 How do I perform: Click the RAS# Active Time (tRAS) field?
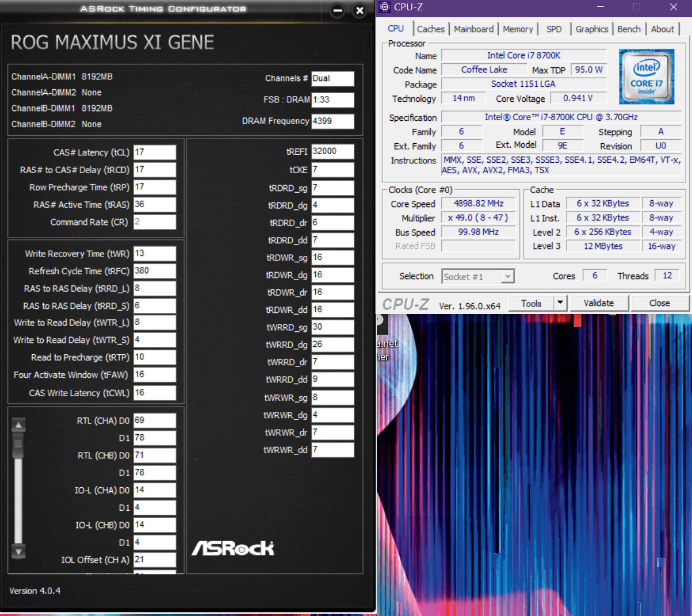155,205
